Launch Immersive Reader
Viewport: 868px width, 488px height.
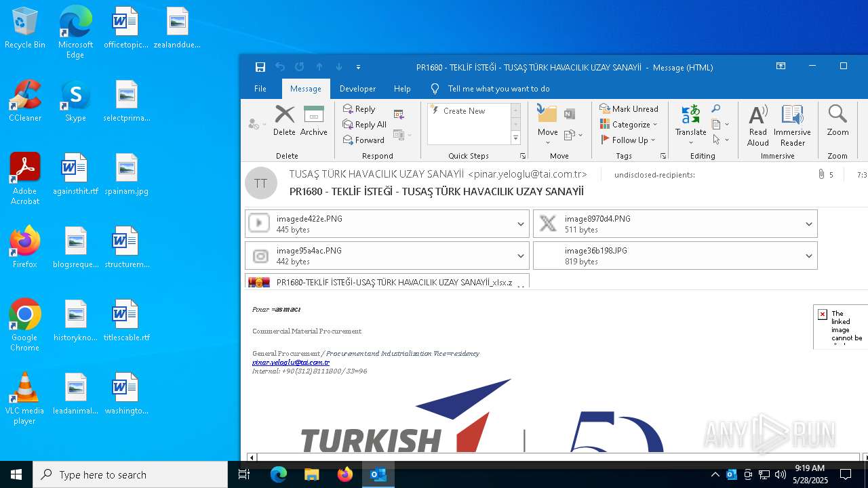(x=792, y=125)
